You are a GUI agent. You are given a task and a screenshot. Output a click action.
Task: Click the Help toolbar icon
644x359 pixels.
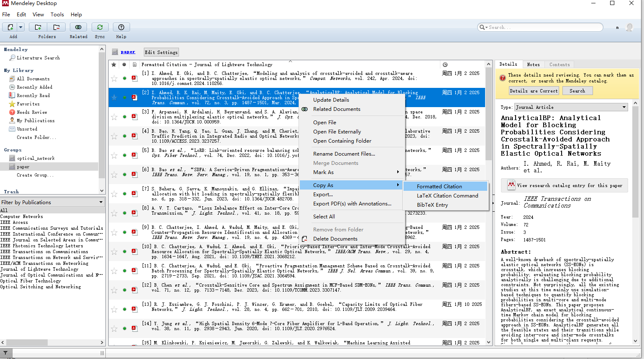click(x=121, y=27)
